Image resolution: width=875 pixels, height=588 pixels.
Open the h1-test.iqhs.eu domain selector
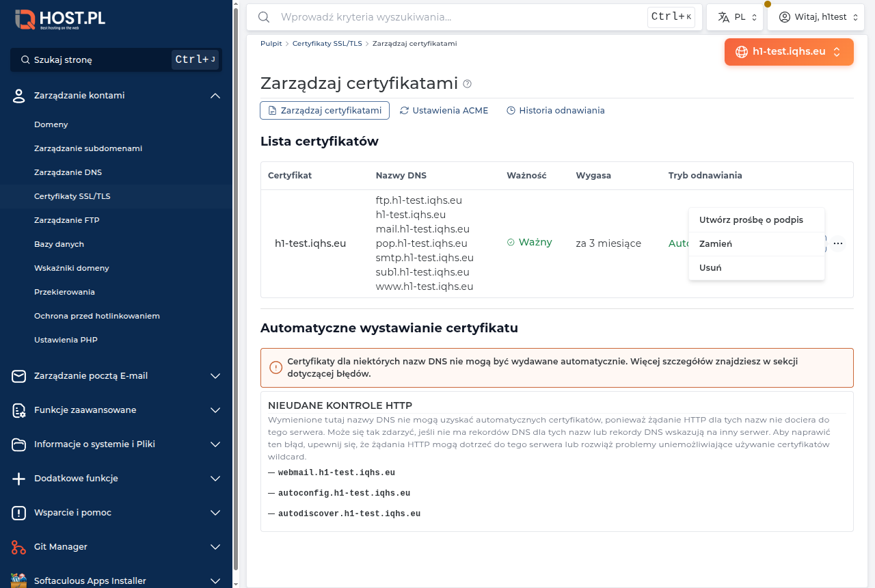click(789, 52)
